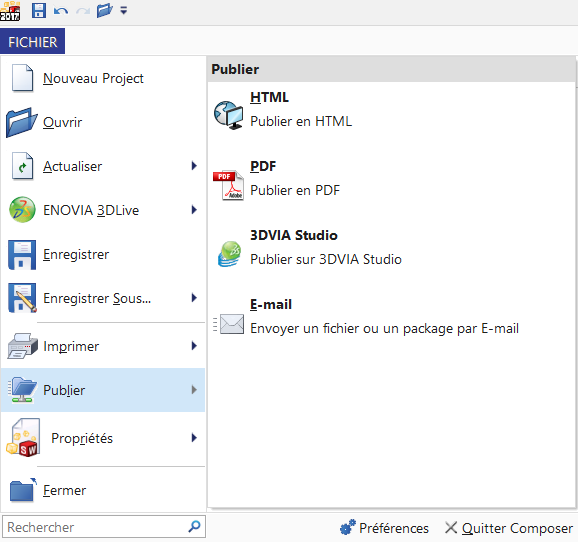Click the Undo arrow icon
578x542 pixels.
point(60,11)
